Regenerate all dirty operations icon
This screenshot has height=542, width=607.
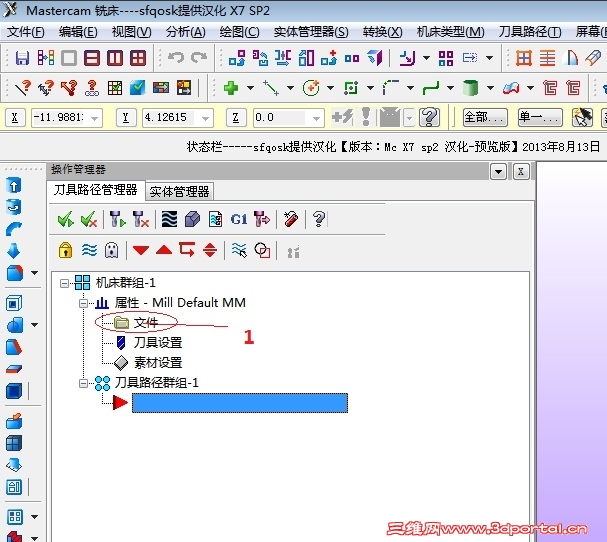tap(141, 220)
